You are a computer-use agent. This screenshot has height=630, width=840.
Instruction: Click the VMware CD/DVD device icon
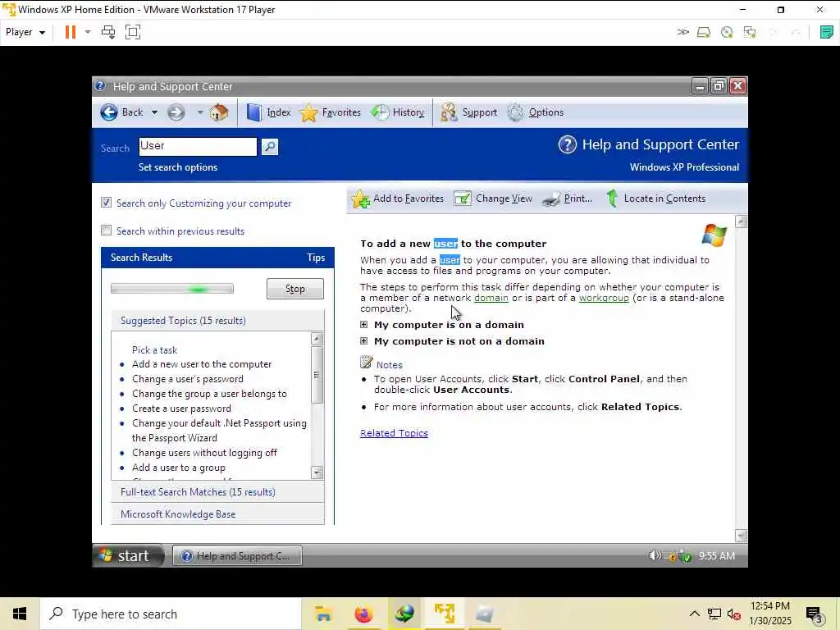(x=727, y=33)
